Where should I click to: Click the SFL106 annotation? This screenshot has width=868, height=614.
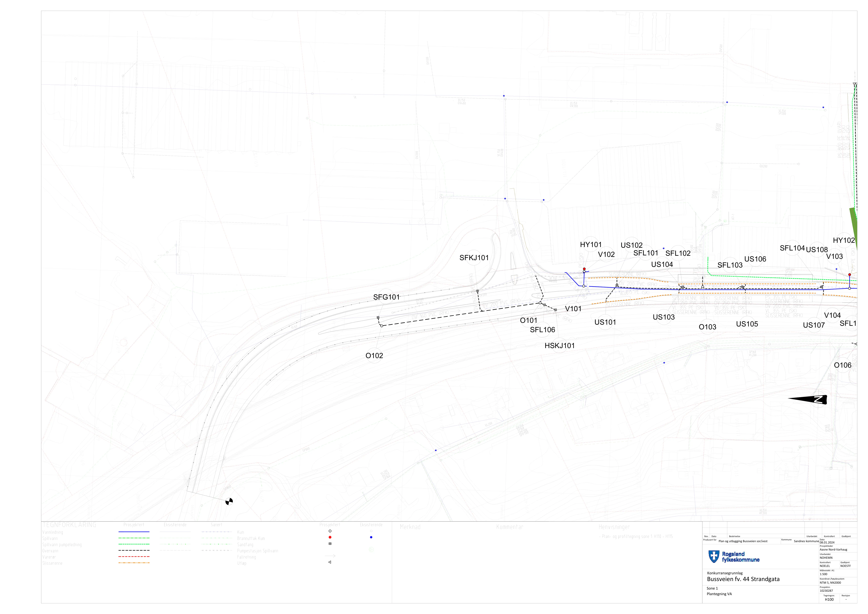[x=543, y=330]
